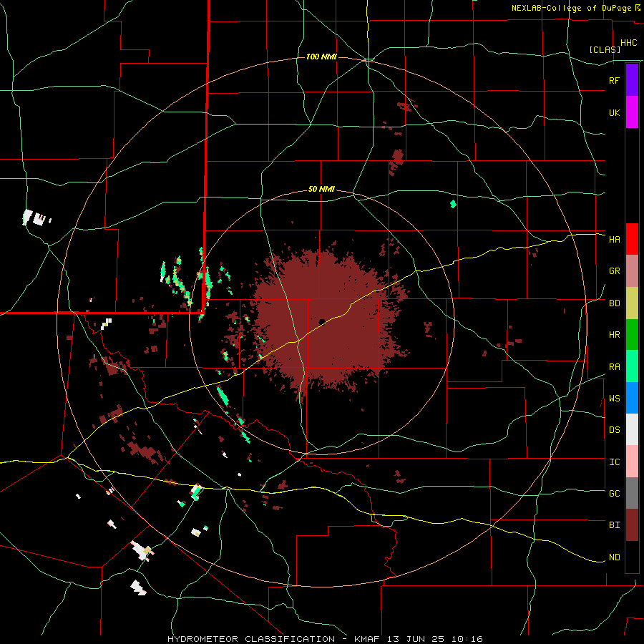
Task: Click the 50 NMI range ring label
Action: point(321,190)
